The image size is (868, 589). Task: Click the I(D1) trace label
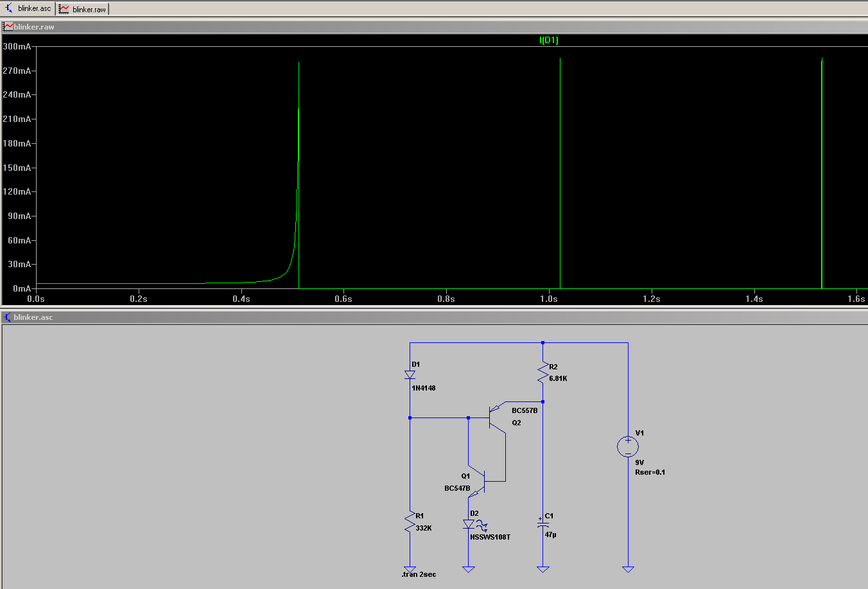[549, 40]
